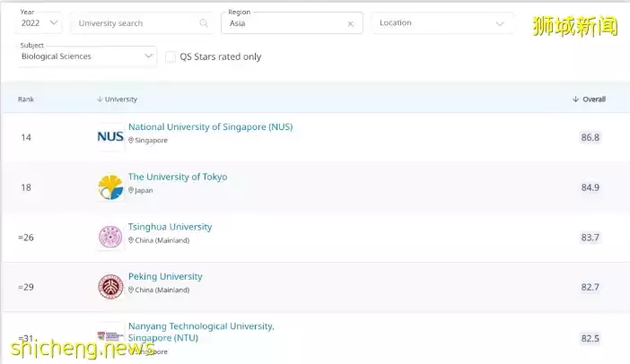Screen dimensions: 630x364
Task: Click the Rank column header
Action: tap(26, 100)
